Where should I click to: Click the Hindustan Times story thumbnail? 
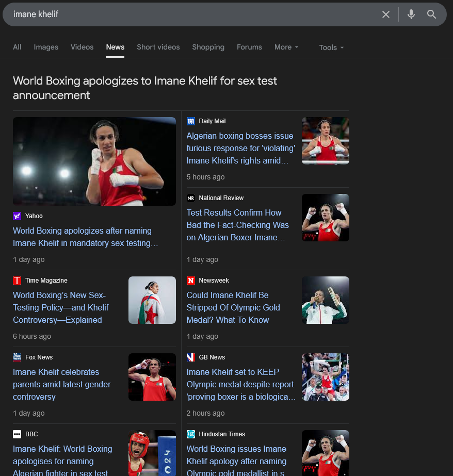click(x=326, y=453)
